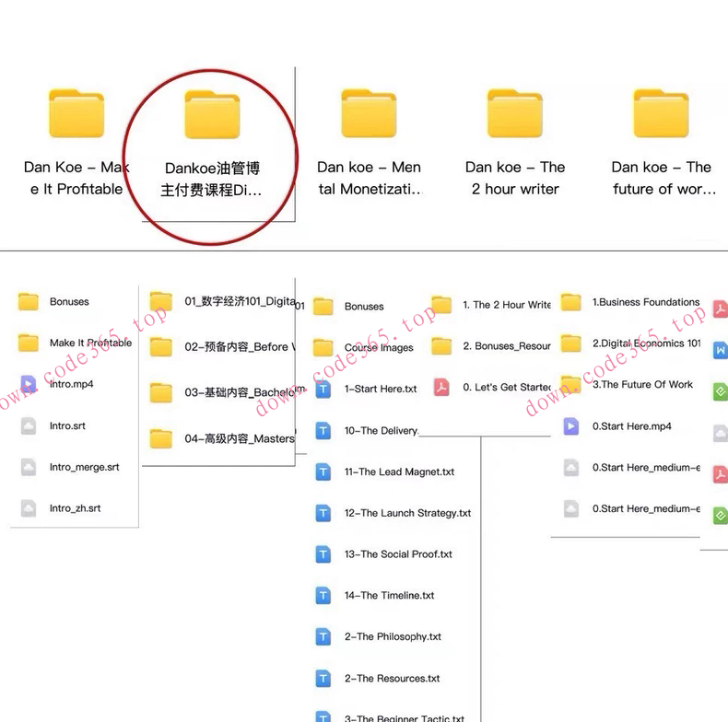728x722 pixels.
Task: Click the 2-The Resources.txt file icon
Action: (323, 679)
